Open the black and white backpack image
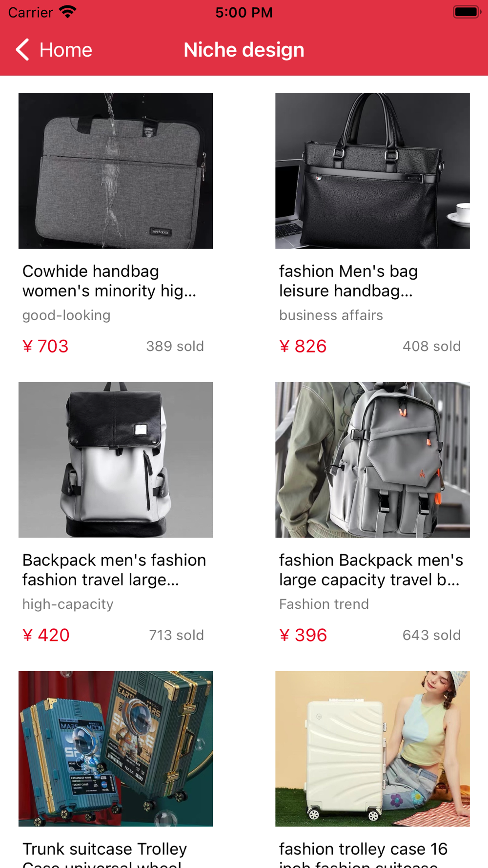Image resolution: width=488 pixels, height=868 pixels. click(x=116, y=460)
